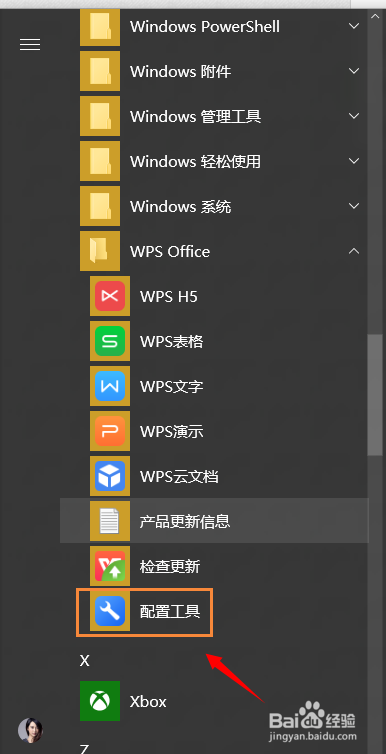Click the scrollbar up arrow
The image size is (386, 754).
coord(375,16)
